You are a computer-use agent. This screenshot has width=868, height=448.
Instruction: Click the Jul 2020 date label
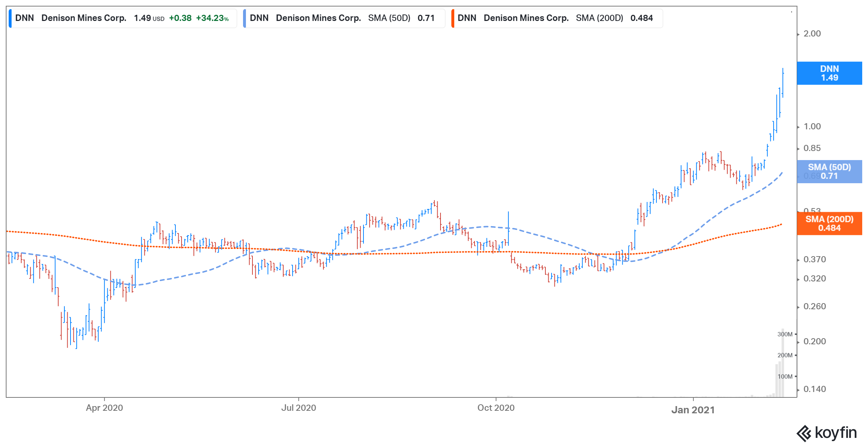299,408
